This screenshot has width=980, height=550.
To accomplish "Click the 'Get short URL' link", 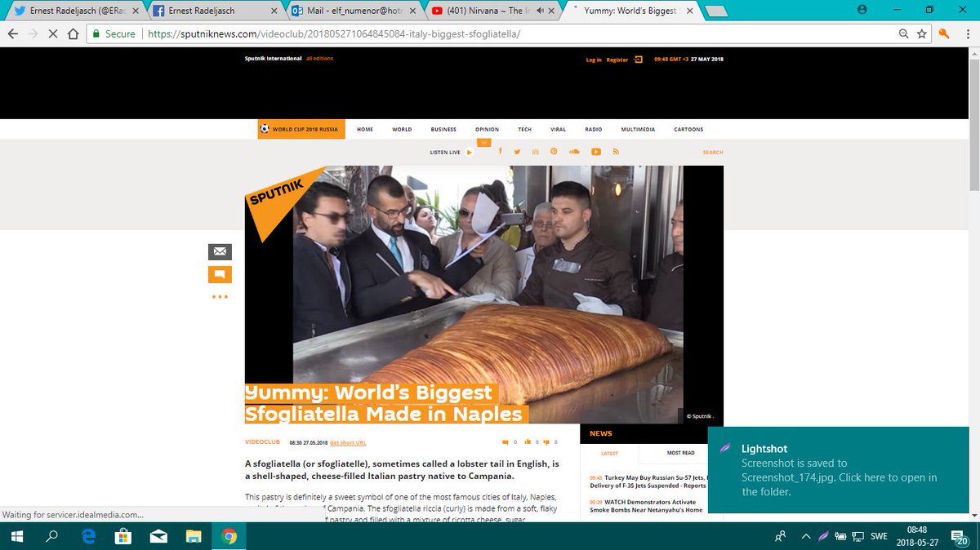I will pyautogui.click(x=348, y=442).
